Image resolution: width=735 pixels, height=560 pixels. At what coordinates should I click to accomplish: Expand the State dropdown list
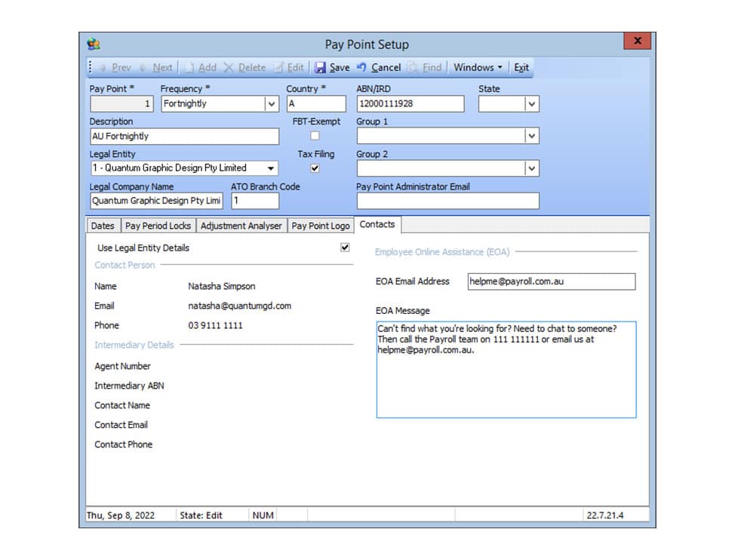click(x=532, y=104)
